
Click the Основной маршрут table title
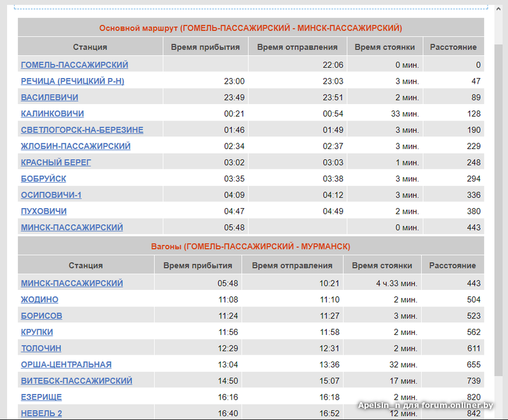tap(251, 28)
